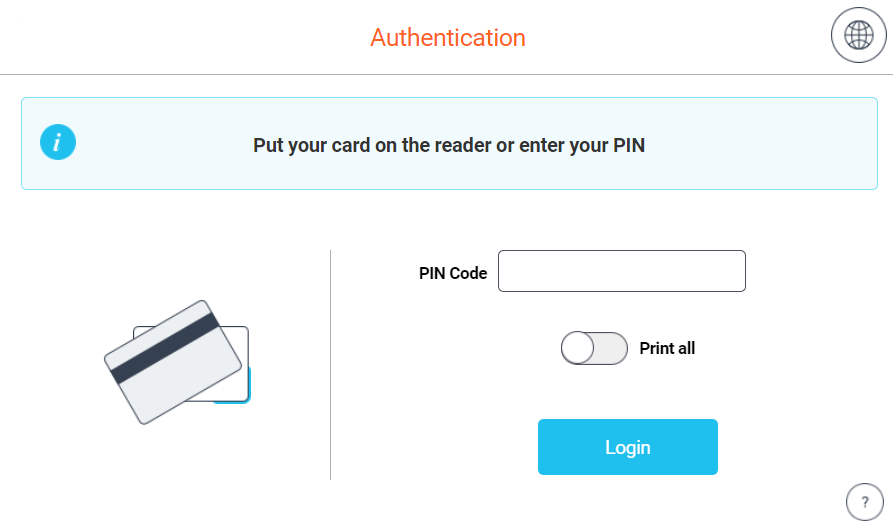Select the Print all label text
The image size is (893, 530).
(x=667, y=348)
